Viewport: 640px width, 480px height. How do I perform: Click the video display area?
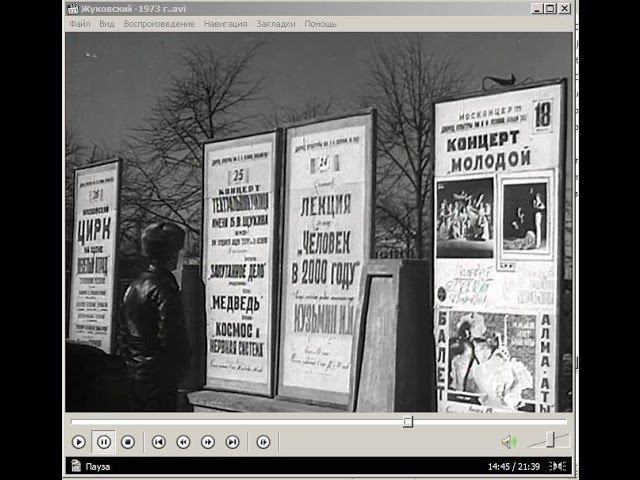(x=319, y=222)
